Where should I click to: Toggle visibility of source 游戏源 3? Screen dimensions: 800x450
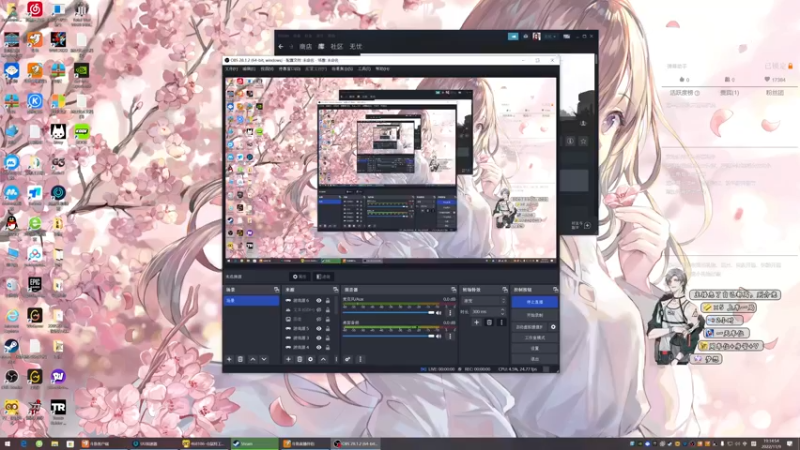319,338
